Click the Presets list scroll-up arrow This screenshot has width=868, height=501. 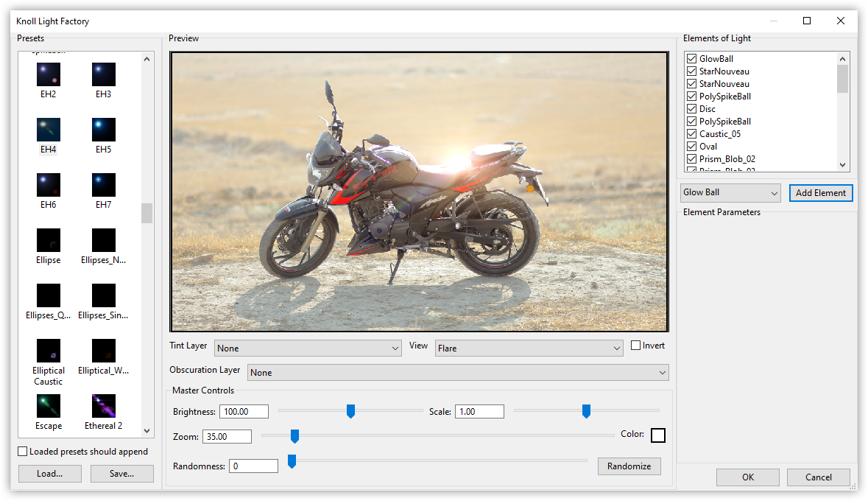click(x=147, y=59)
